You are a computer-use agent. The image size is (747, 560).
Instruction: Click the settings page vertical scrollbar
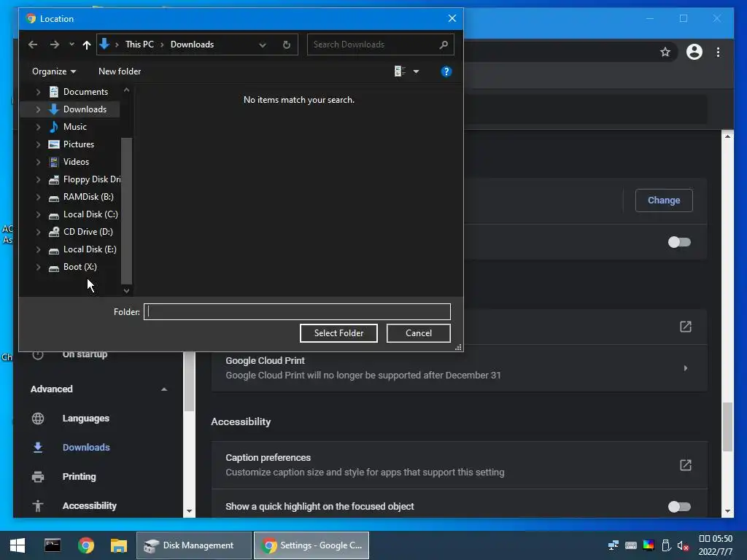pos(727,427)
